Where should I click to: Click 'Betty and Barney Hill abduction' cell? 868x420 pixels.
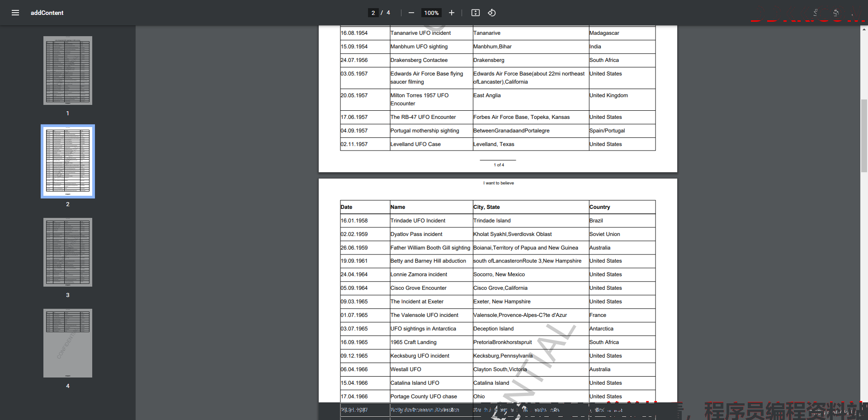coord(431,261)
